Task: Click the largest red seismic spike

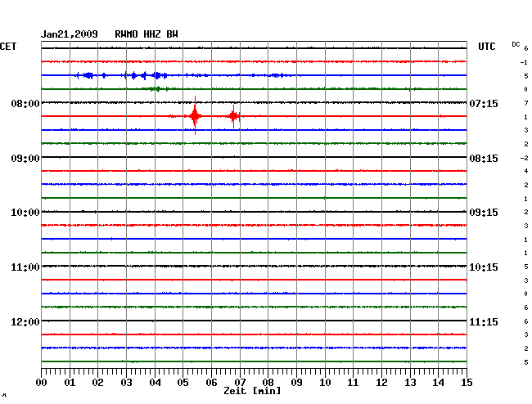Action: 195,115
